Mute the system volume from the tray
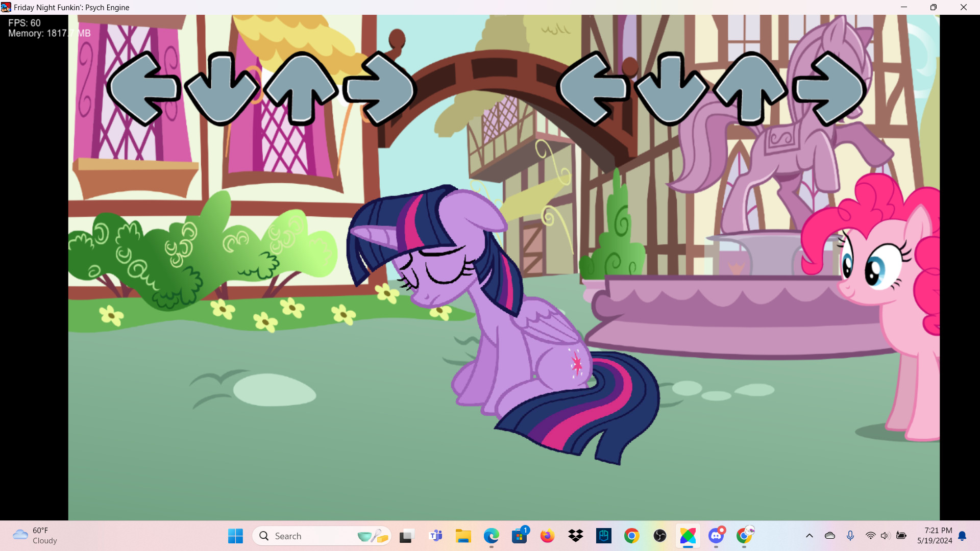 tap(885, 536)
